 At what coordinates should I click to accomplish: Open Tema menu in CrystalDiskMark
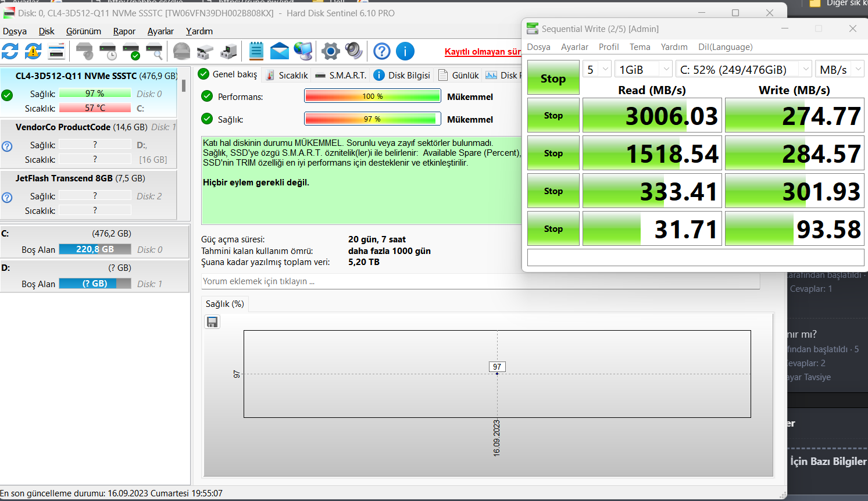pyautogui.click(x=640, y=47)
